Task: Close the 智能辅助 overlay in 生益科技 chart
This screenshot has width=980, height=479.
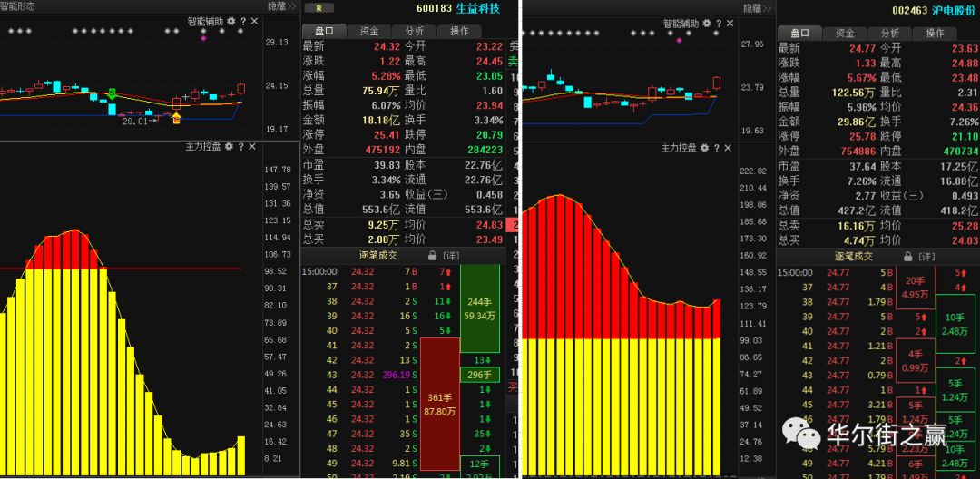Action: click(254, 21)
